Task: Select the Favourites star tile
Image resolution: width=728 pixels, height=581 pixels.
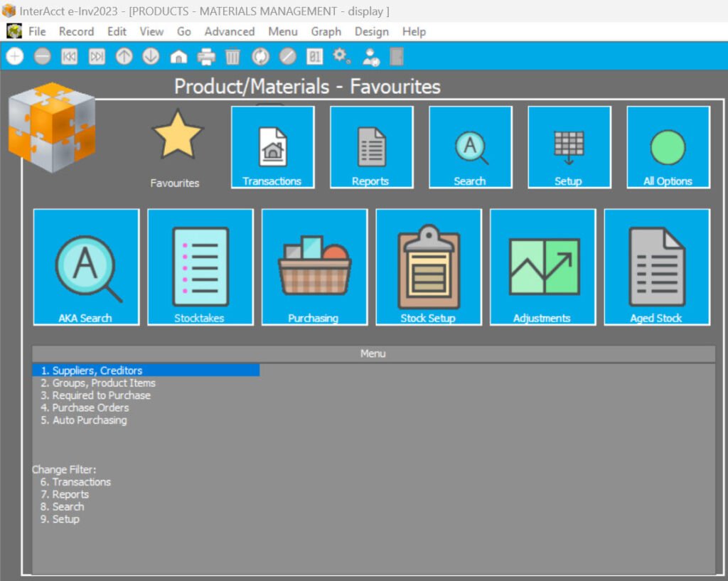Action: coord(177,148)
